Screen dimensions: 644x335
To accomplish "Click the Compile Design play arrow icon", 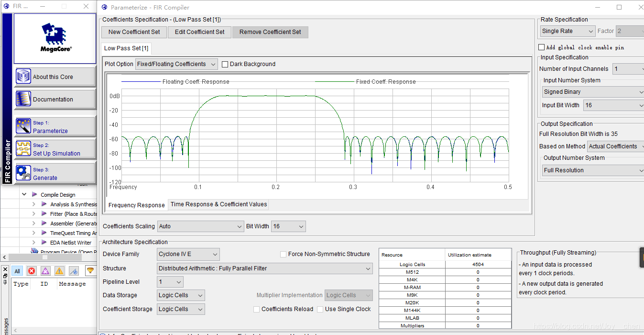I will 34,194.
